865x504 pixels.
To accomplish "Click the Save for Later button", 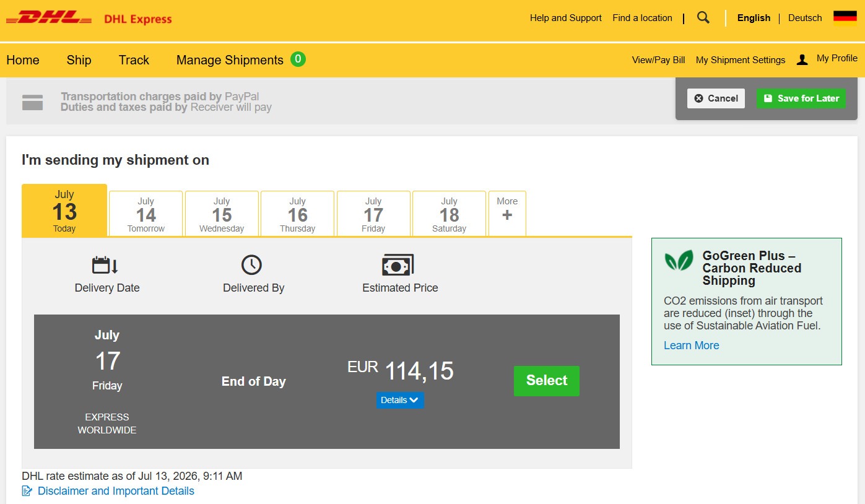I will tap(801, 98).
